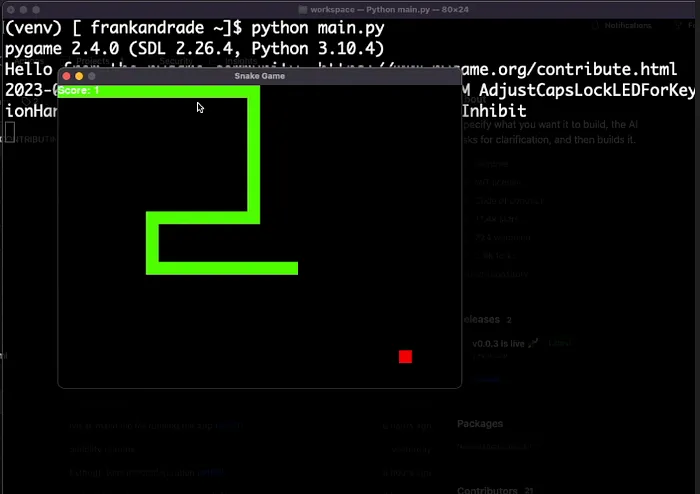The height and width of the screenshot is (494, 700).
Task: Open the Packages heading link
Action: coord(480,423)
